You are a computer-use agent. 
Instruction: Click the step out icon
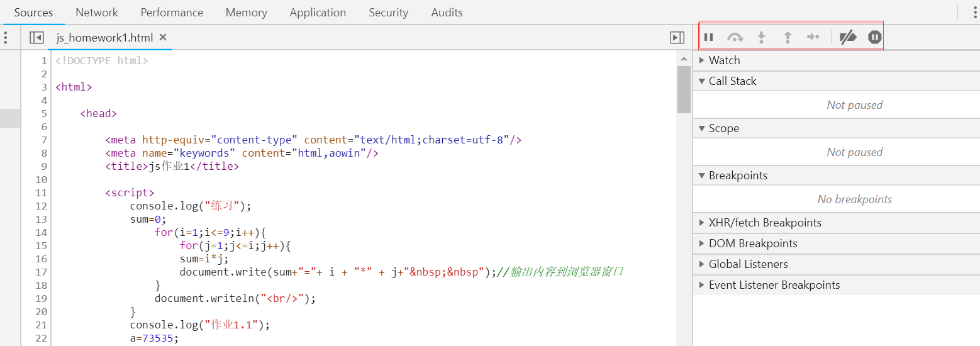pyautogui.click(x=787, y=37)
